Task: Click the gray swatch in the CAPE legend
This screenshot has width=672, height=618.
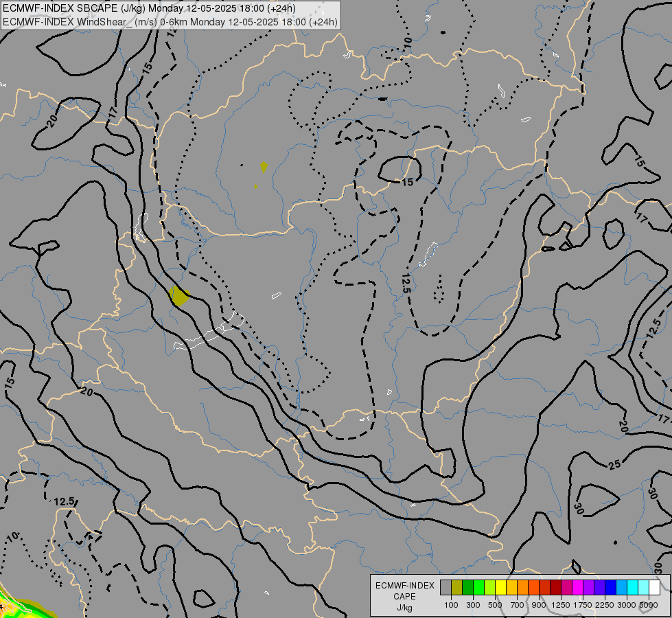Action: tap(445, 588)
